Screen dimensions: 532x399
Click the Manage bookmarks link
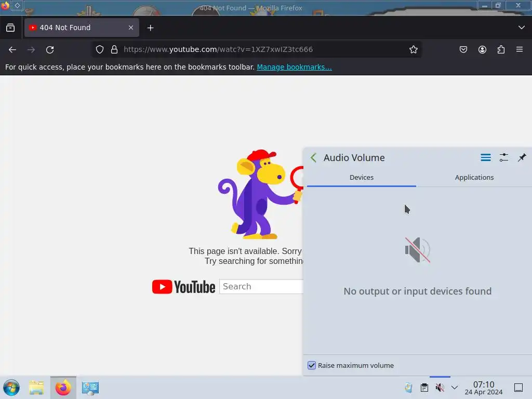pos(294,67)
